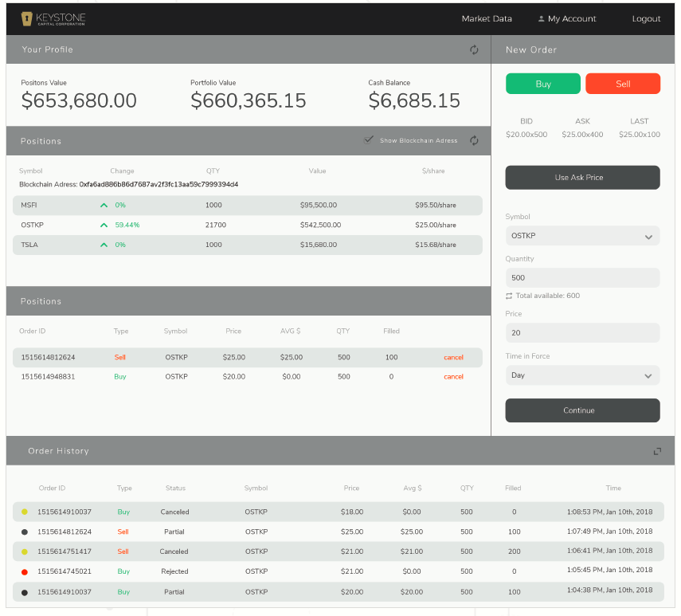Go to My Account

coord(567,18)
